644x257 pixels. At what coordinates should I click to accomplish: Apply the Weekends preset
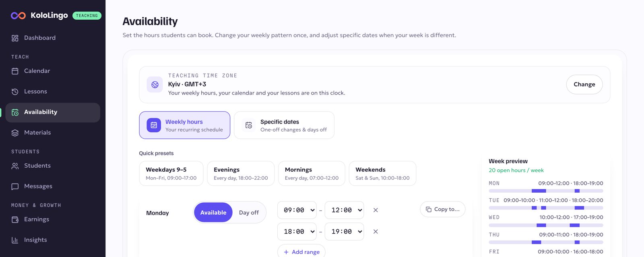tap(382, 173)
